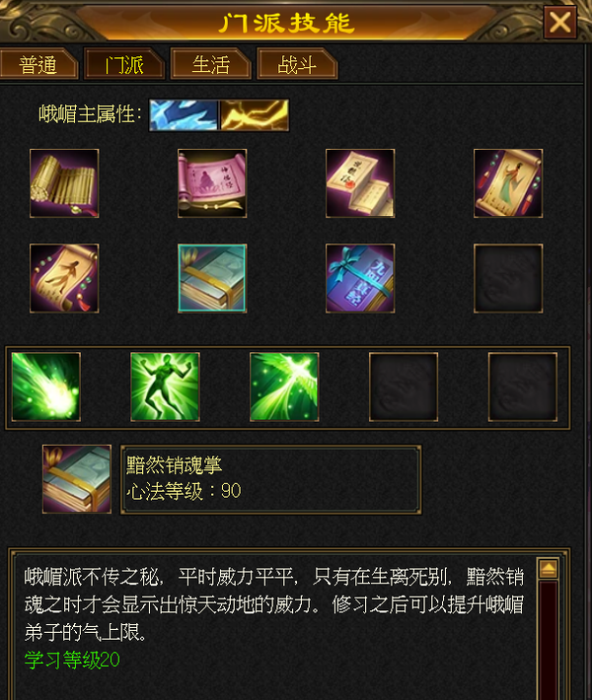
Task: Click the green wings skill icon
Action: (284, 386)
